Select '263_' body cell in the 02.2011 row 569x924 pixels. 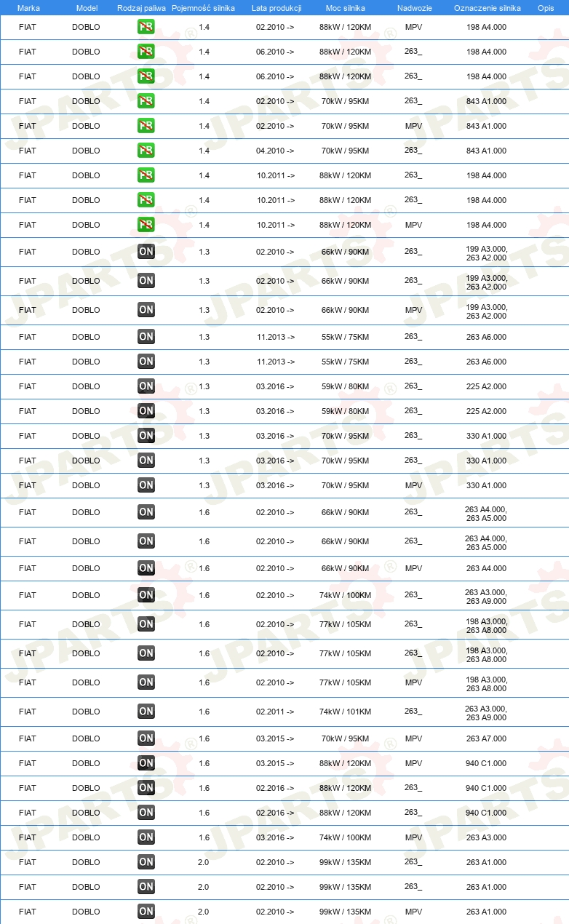[413, 711]
